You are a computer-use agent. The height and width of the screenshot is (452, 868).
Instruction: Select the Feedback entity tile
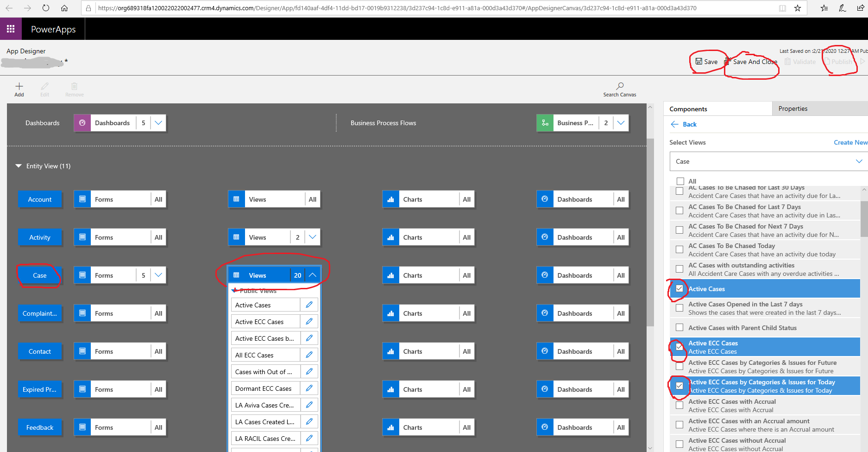40,427
